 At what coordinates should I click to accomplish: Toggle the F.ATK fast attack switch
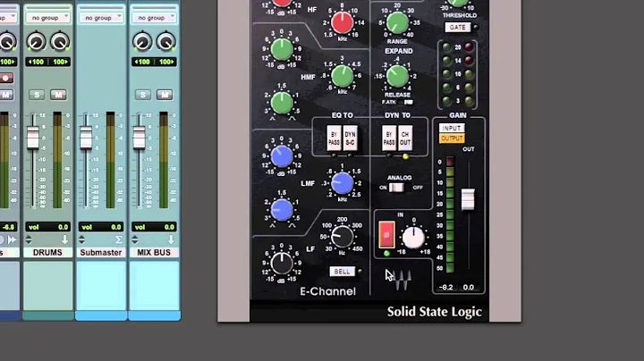408,102
